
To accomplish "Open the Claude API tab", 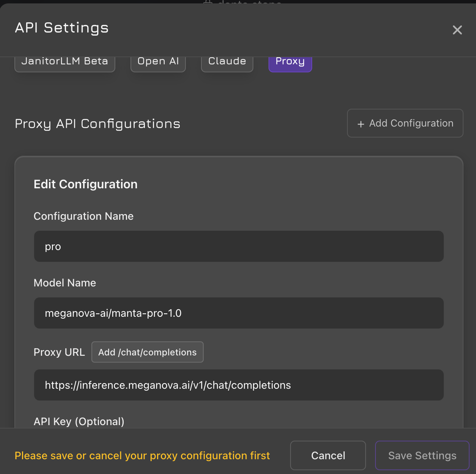I will 227,63.
